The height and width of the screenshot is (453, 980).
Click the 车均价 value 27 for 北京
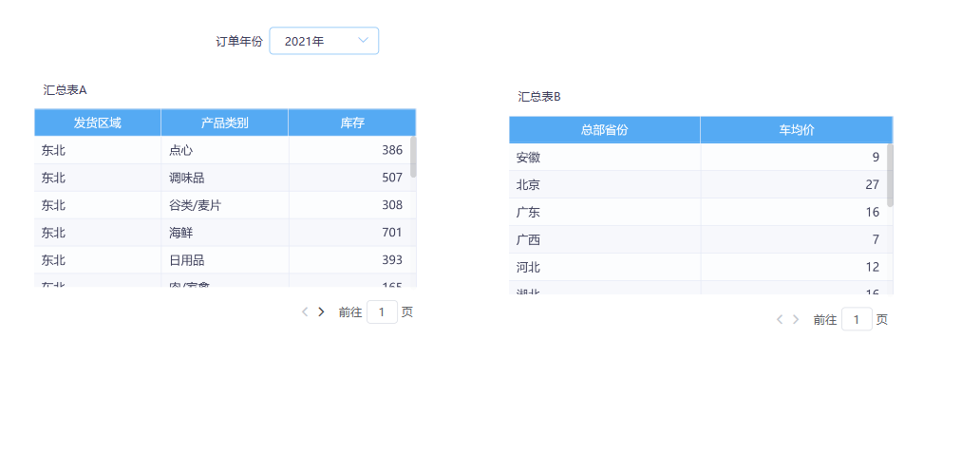tap(873, 185)
